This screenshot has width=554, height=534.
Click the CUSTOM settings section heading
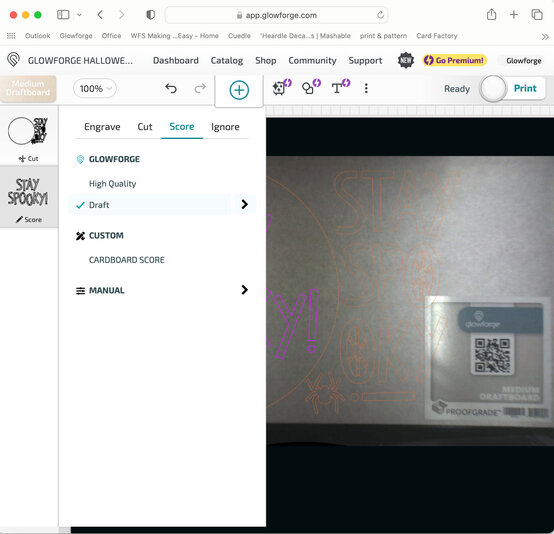pyautogui.click(x=106, y=235)
